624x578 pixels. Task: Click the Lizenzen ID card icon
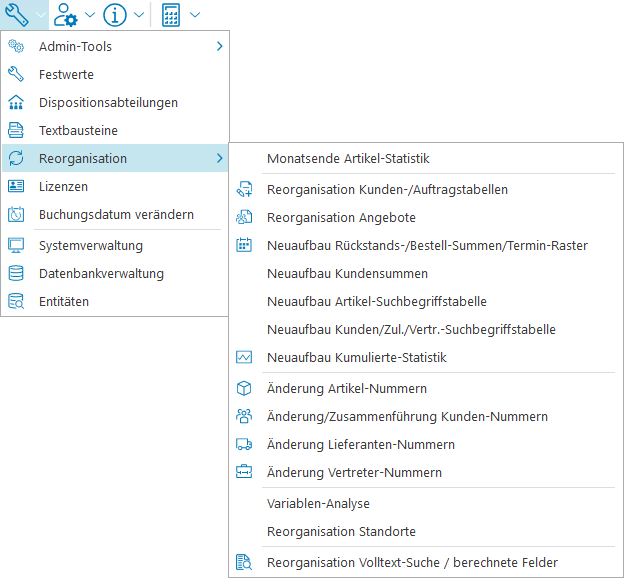point(16,186)
